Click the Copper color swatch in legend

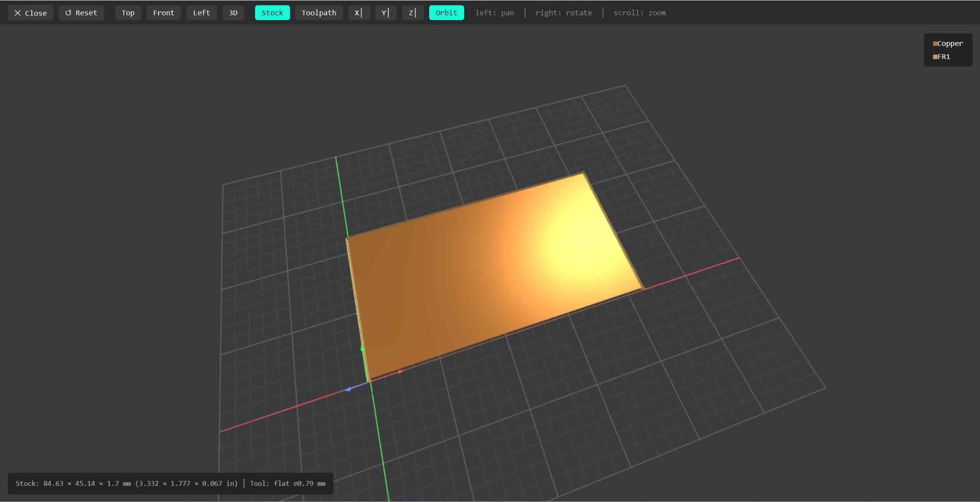pyautogui.click(x=935, y=44)
